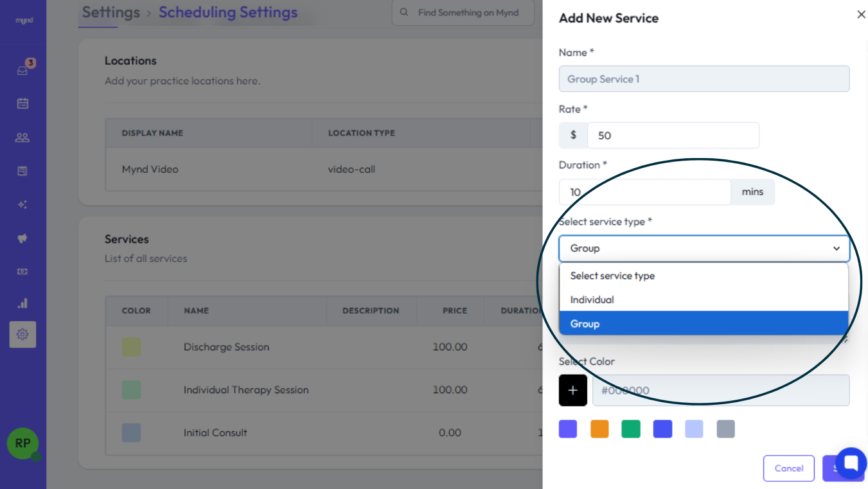868x489 pixels.
Task: Open the inbox icon with notification badge
Action: pyautogui.click(x=23, y=70)
